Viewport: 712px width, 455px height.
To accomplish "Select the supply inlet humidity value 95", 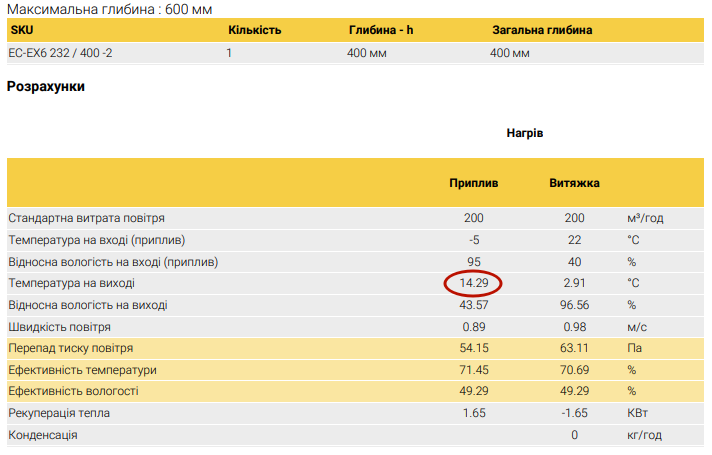I will 474,262.
